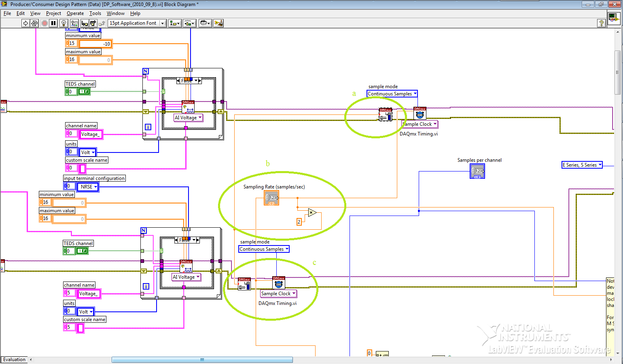Toggle upper TEDS channel boolean constant

pyautogui.click(x=84, y=92)
